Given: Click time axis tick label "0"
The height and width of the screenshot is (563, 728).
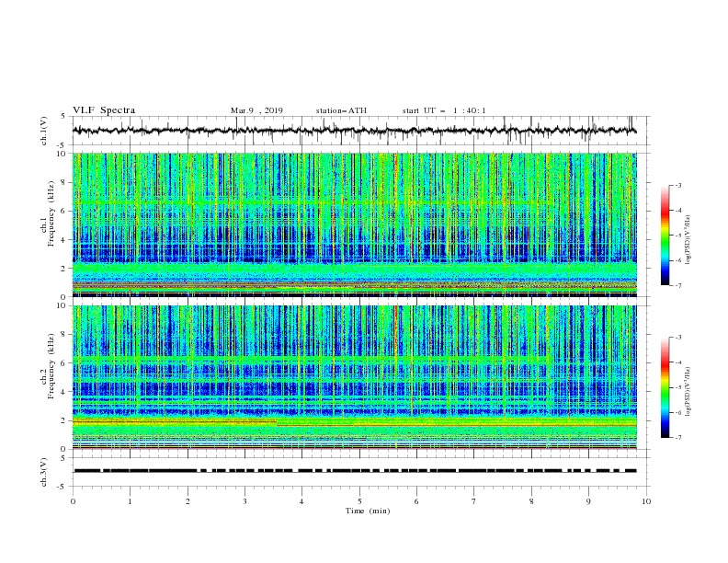Looking at the screenshot, I should click(73, 501).
